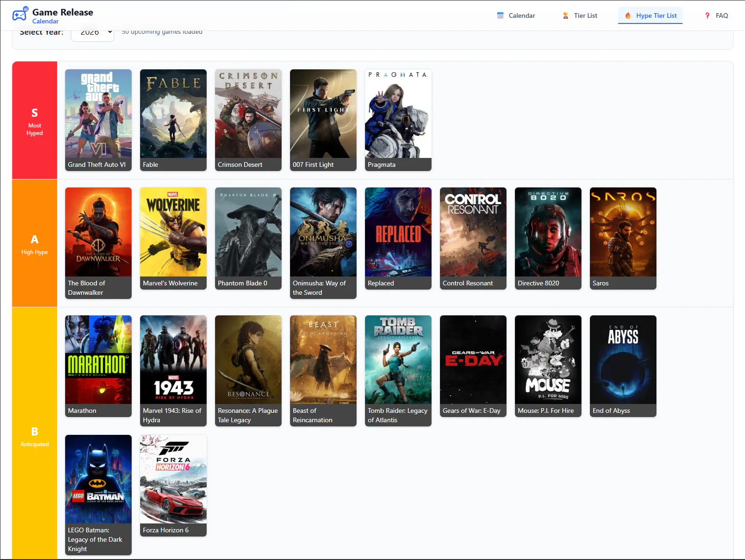Screen dimensions: 745x560
Task: Switch to the Tier List tab
Action: click(580, 15)
